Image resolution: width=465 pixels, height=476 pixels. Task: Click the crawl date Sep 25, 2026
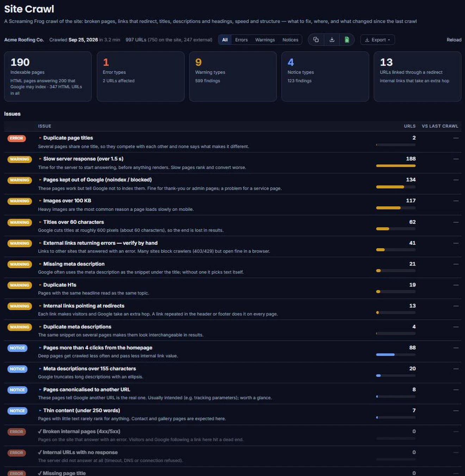click(83, 40)
